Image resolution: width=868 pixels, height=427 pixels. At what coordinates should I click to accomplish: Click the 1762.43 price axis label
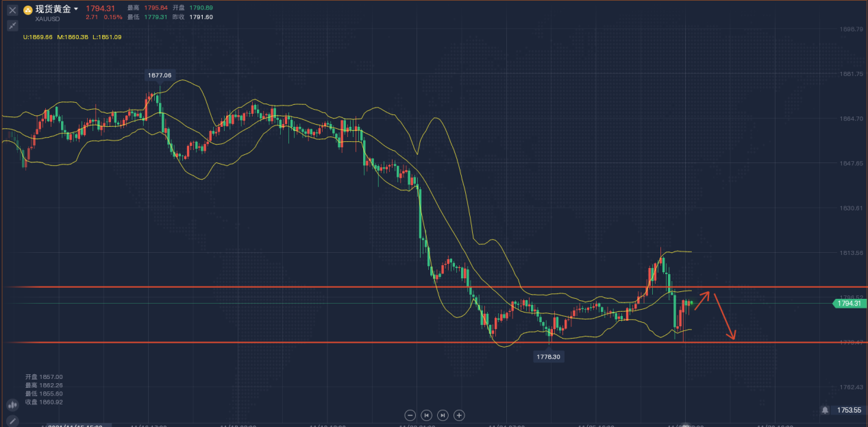(x=852, y=387)
